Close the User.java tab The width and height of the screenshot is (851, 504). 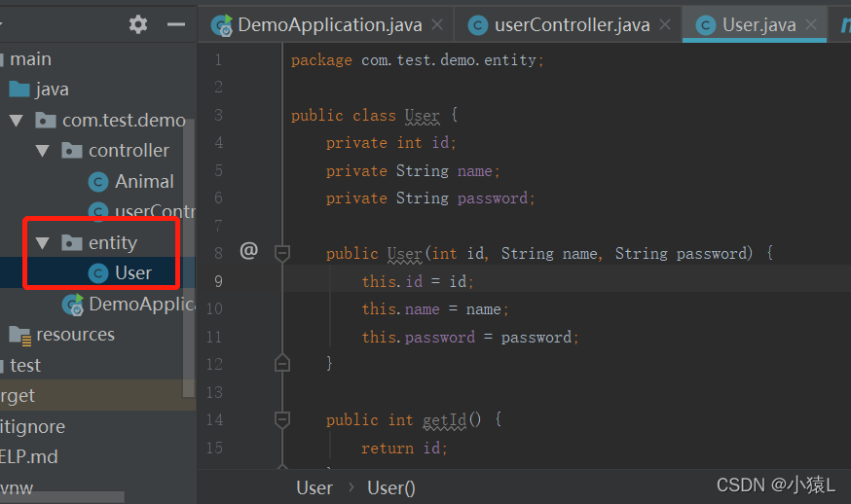pyautogui.click(x=811, y=24)
